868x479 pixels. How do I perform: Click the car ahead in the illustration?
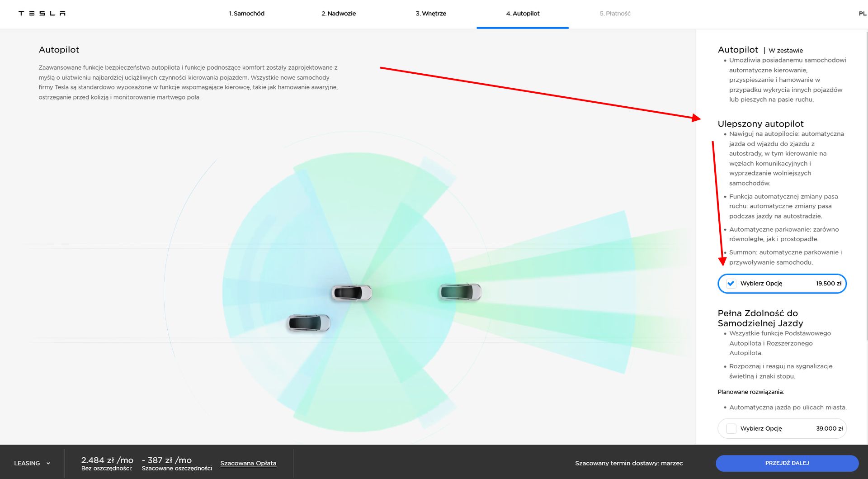[x=460, y=292]
